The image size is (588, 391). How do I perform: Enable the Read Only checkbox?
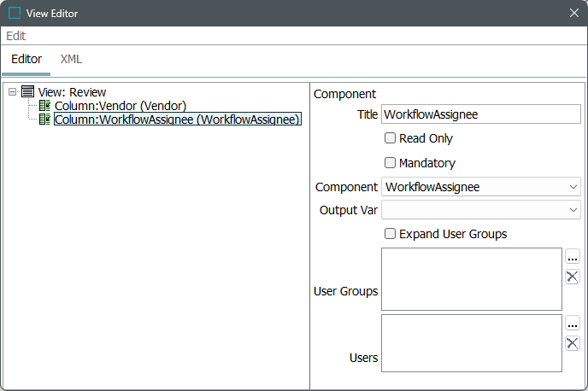(390, 138)
